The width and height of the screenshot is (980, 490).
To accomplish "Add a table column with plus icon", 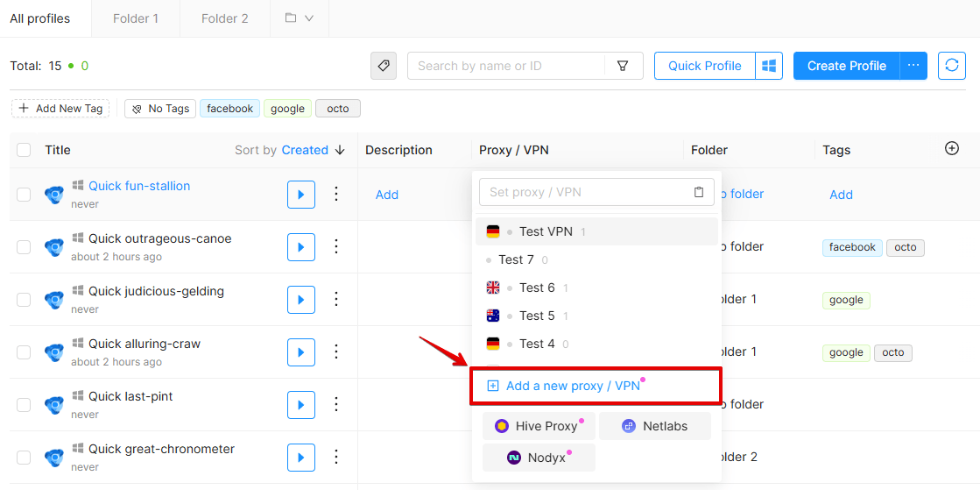I will pos(952,148).
